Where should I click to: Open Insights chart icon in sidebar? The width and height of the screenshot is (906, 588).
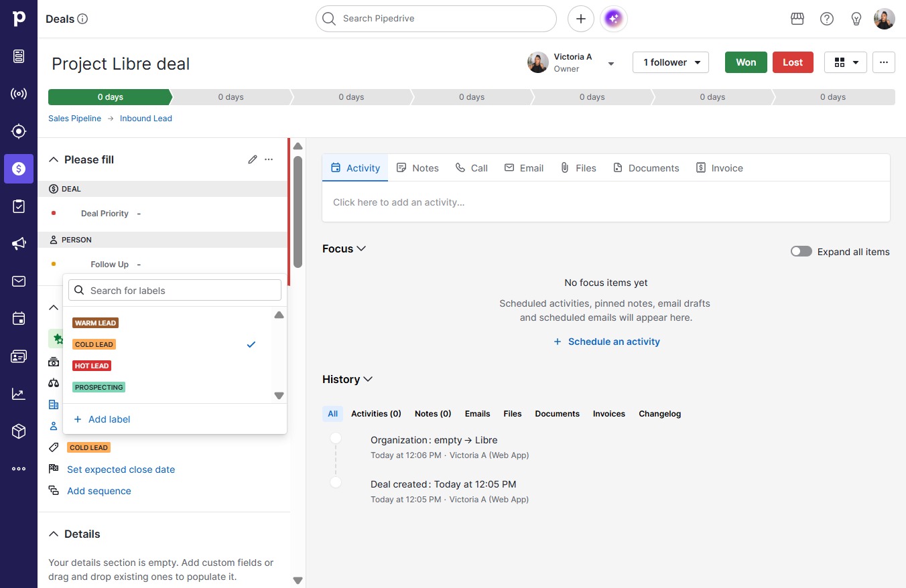click(x=19, y=394)
